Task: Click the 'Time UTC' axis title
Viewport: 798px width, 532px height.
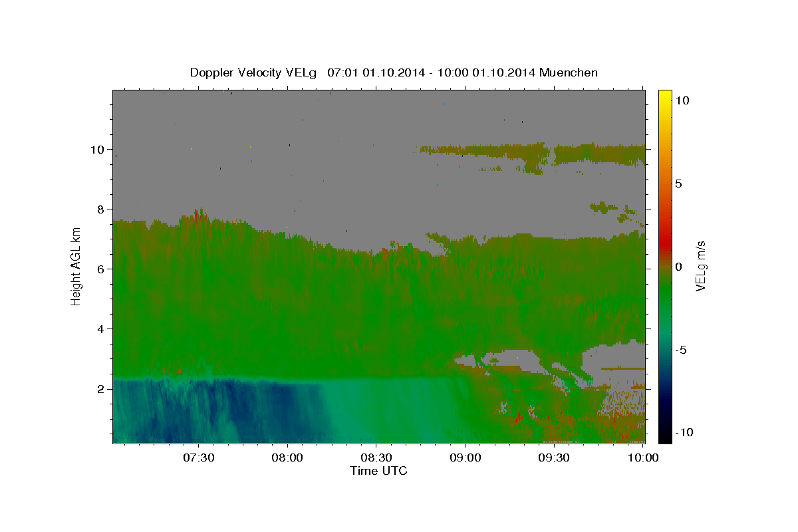Action: click(378, 471)
